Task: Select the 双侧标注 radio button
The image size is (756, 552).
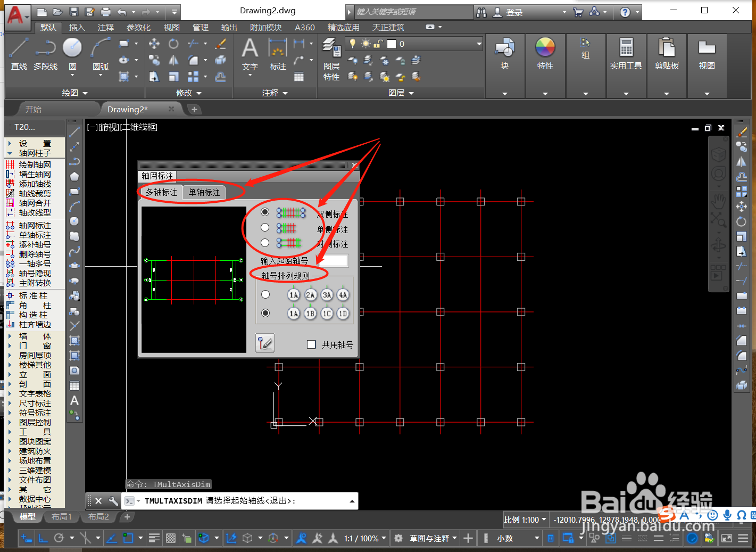Action: coord(265,212)
